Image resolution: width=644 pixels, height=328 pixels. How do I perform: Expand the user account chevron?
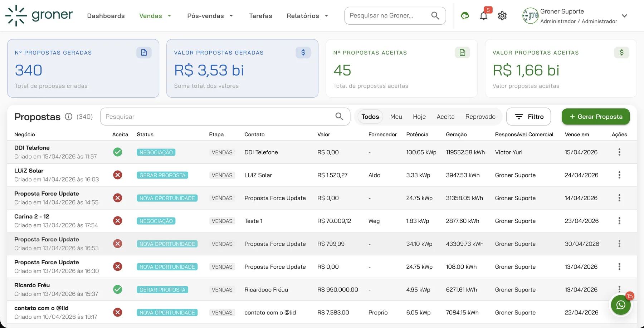[624, 16]
